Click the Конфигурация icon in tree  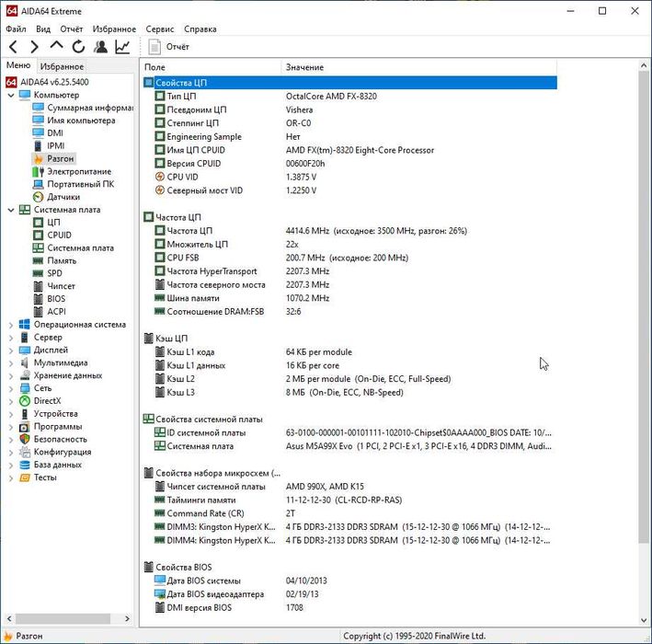25,452
